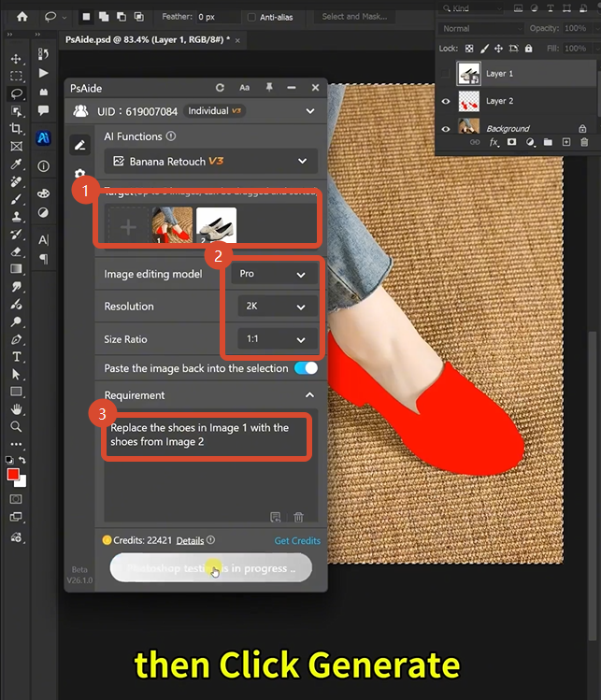Pin the PsAide panel

click(269, 88)
